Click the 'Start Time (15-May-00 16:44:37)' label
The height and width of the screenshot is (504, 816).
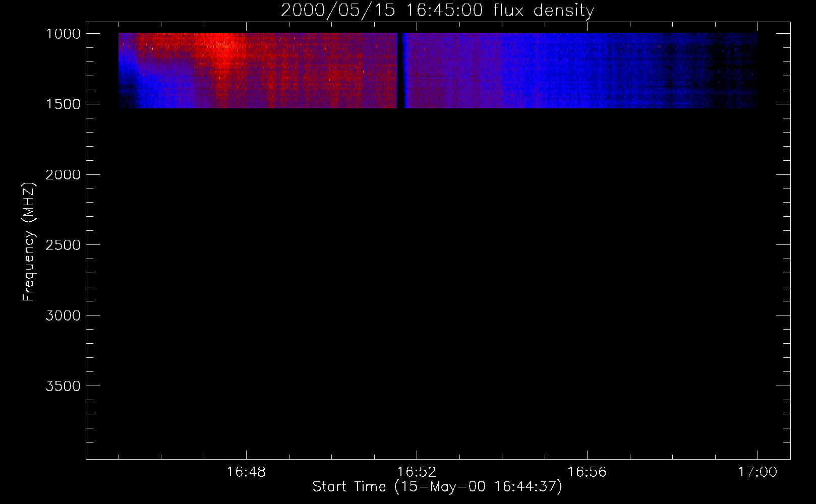[437, 487]
